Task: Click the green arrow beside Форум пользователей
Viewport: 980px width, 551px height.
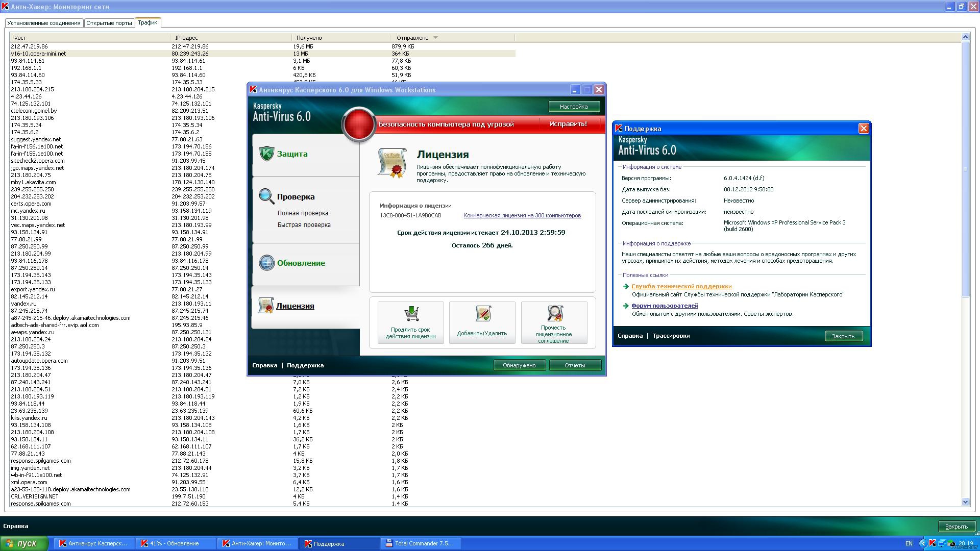Action: [x=626, y=306]
